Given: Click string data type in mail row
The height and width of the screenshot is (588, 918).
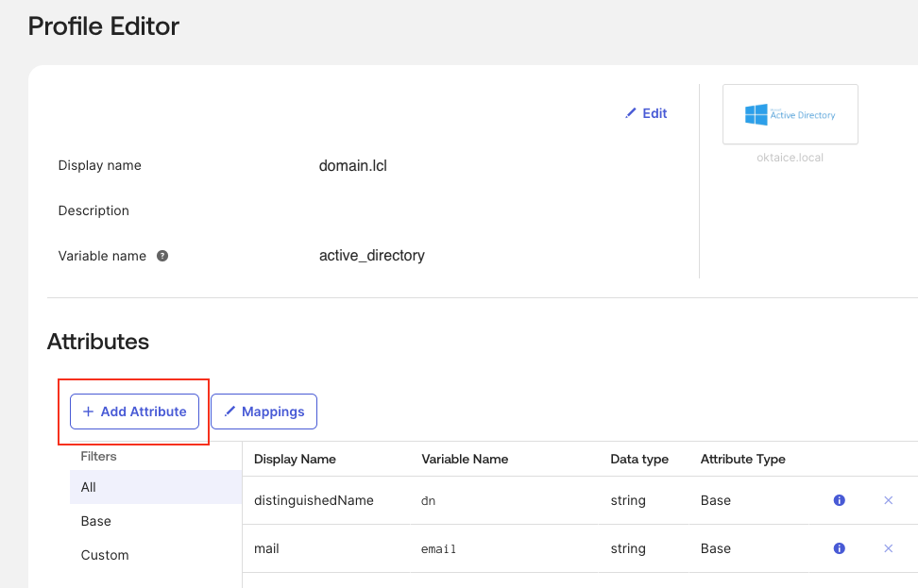Looking at the screenshot, I should point(628,548).
